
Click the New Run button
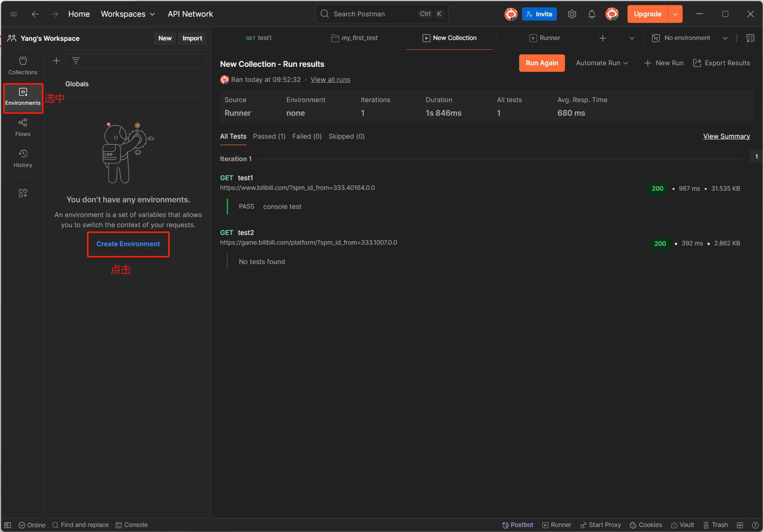664,63
